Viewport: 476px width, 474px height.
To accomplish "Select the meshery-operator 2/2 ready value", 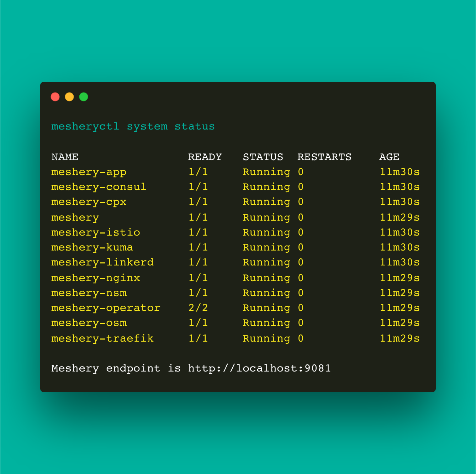I will 198,307.
